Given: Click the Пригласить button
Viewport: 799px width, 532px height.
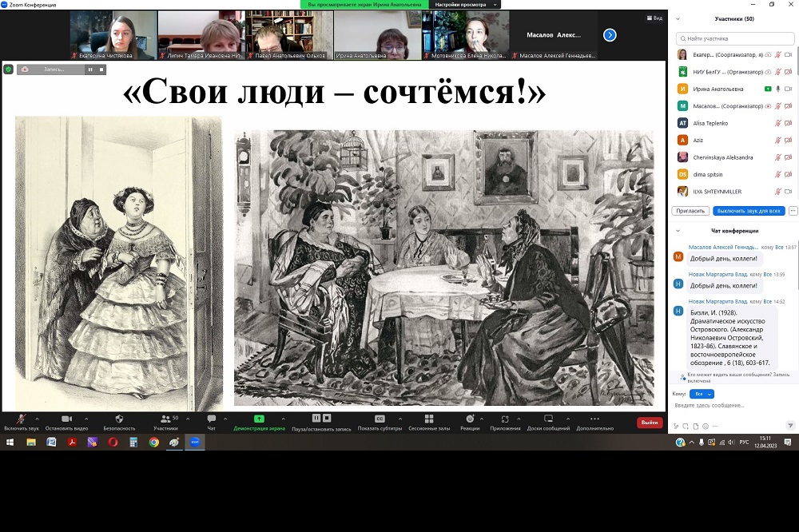Looking at the screenshot, I should pyautogui.click(x=691, y=211).
